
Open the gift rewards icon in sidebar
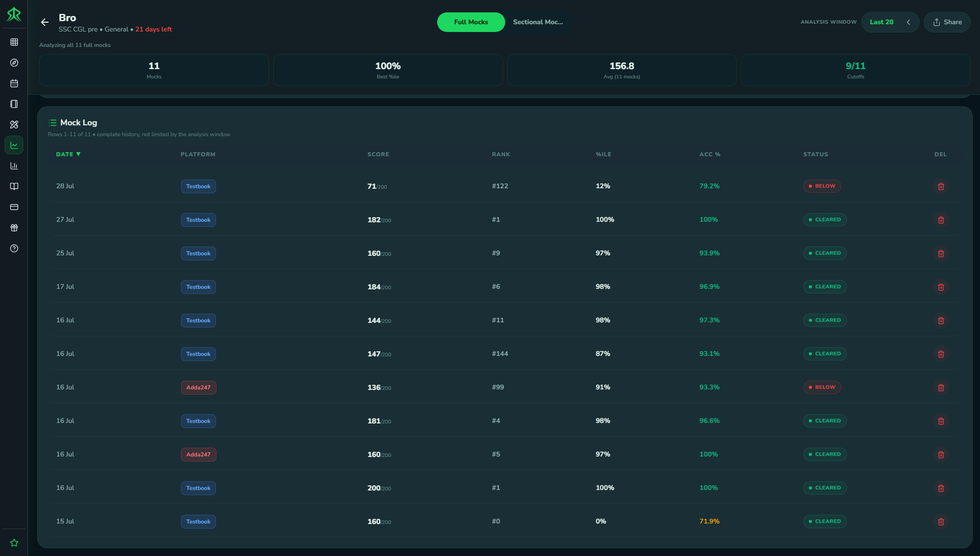(x=14, y=228)
